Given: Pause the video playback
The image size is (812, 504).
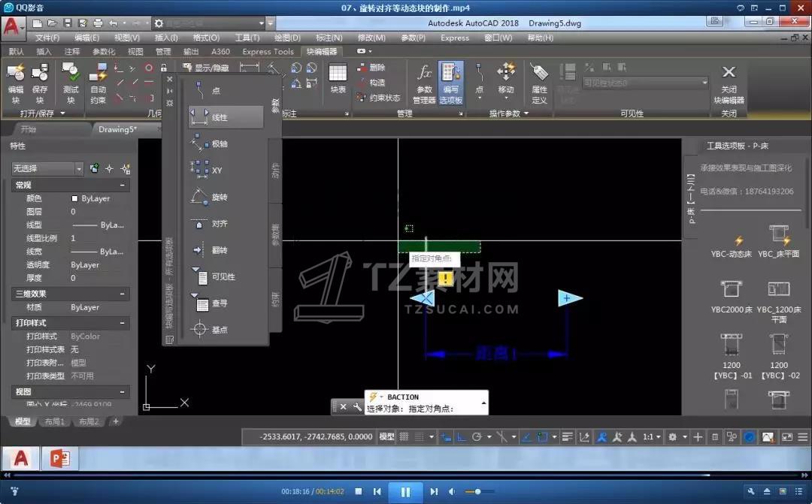Looking at the screenshot, I should click(x=405, y=492).
